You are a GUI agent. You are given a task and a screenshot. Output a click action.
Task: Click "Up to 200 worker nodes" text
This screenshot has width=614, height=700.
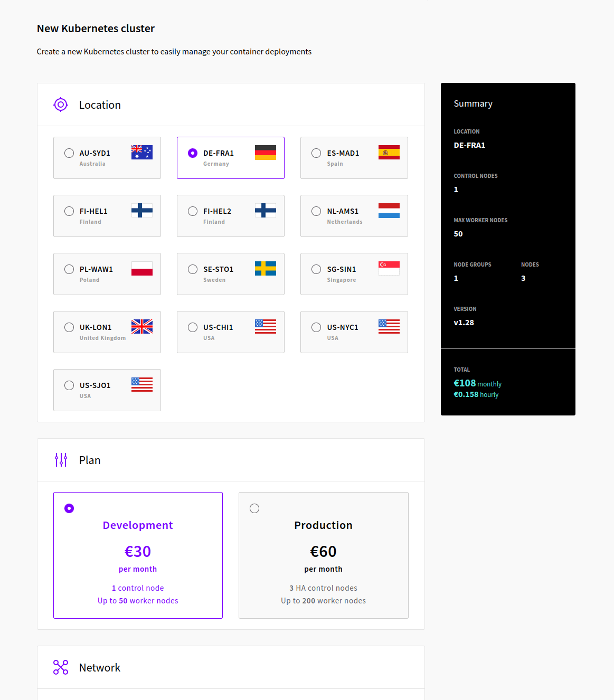click(323, 601)
